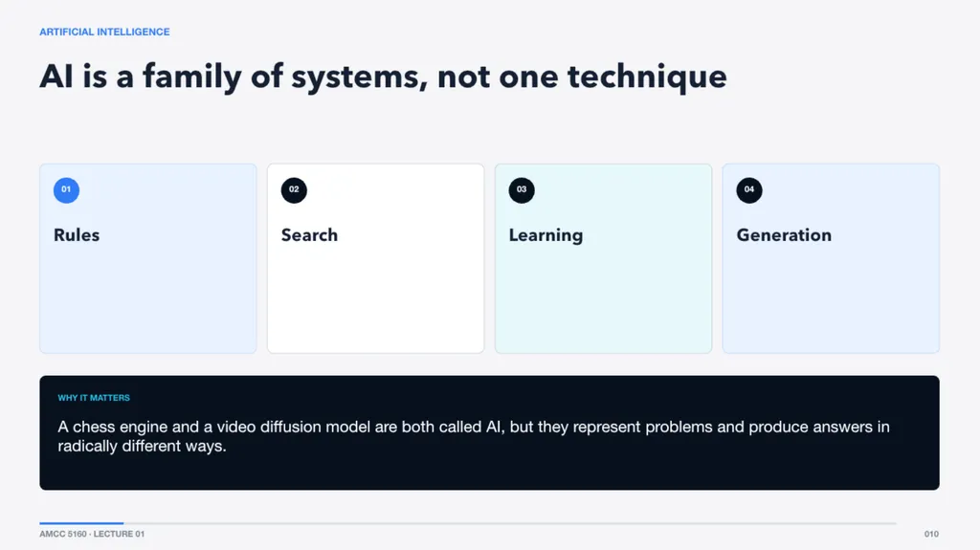The image size is (980, 550).
Task: Click the 04 circle badge
Action: pyautogui.click(x=748, y=190)
